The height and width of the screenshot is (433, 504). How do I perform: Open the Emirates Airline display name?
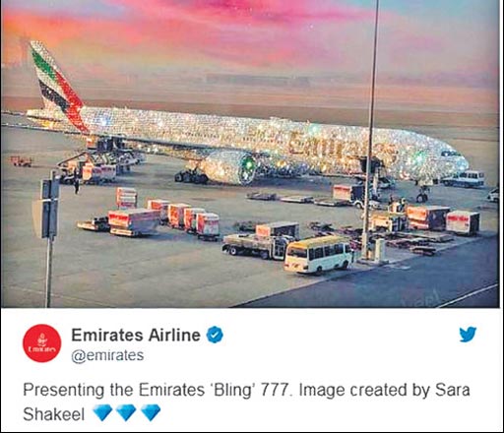(x=136, y=336)
